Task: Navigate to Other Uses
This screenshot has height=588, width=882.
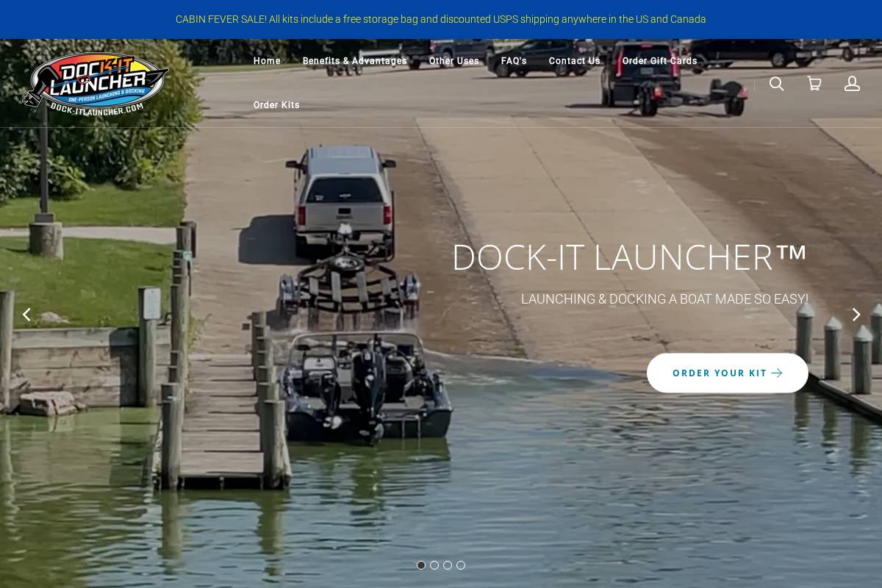Action: (453, 61)
